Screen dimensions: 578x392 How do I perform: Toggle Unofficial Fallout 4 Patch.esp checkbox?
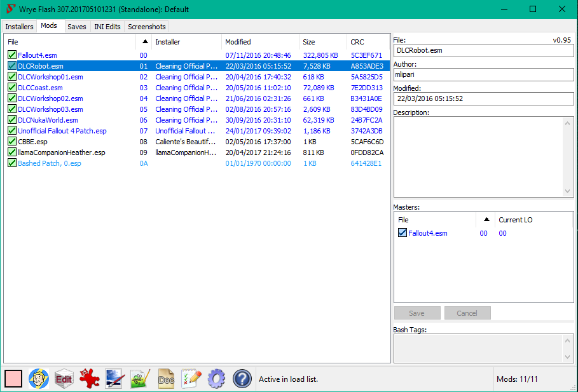12,131
